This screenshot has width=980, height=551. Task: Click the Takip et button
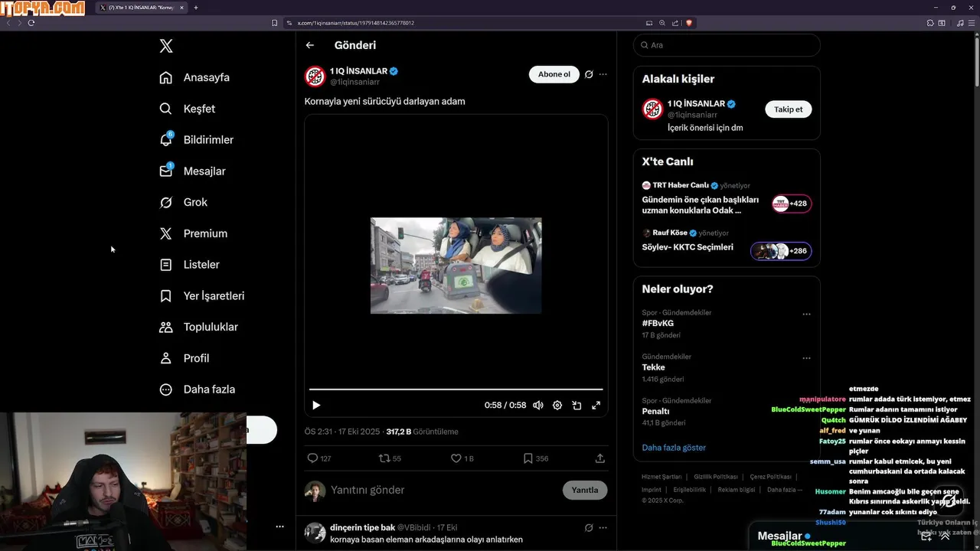(x=789, y=109)
